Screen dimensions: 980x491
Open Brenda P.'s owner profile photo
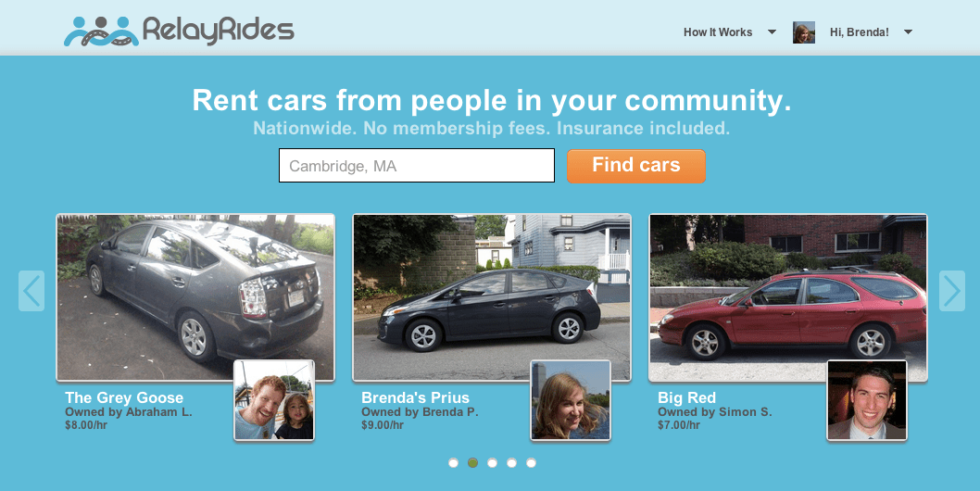click(x=571, y=400)
